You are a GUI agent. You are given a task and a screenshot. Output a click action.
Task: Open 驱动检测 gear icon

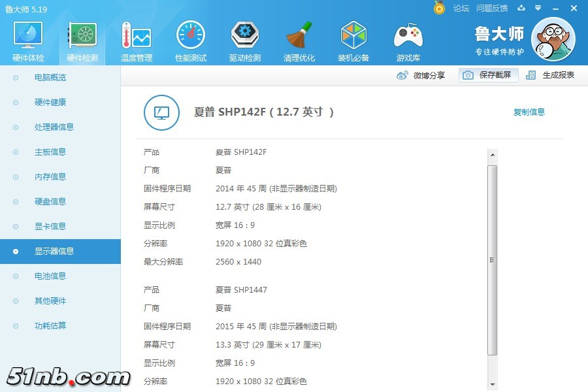[245, 41]
